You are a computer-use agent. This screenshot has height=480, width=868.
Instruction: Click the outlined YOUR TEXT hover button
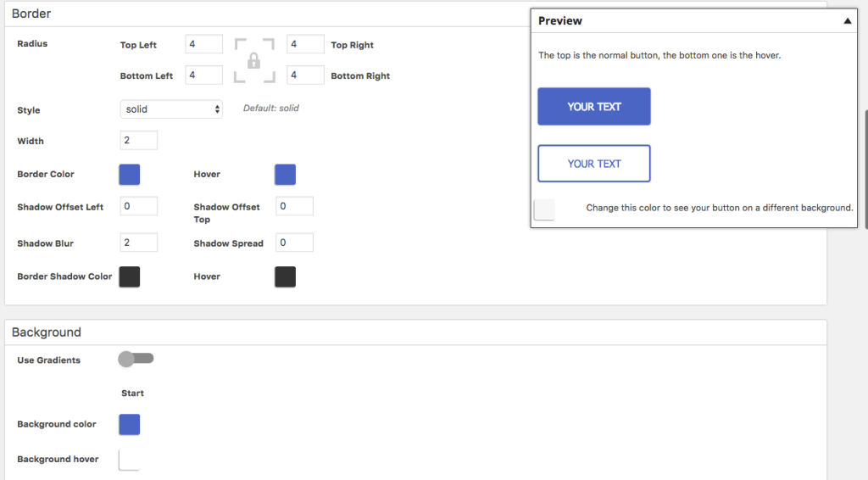tap(594, 164)
